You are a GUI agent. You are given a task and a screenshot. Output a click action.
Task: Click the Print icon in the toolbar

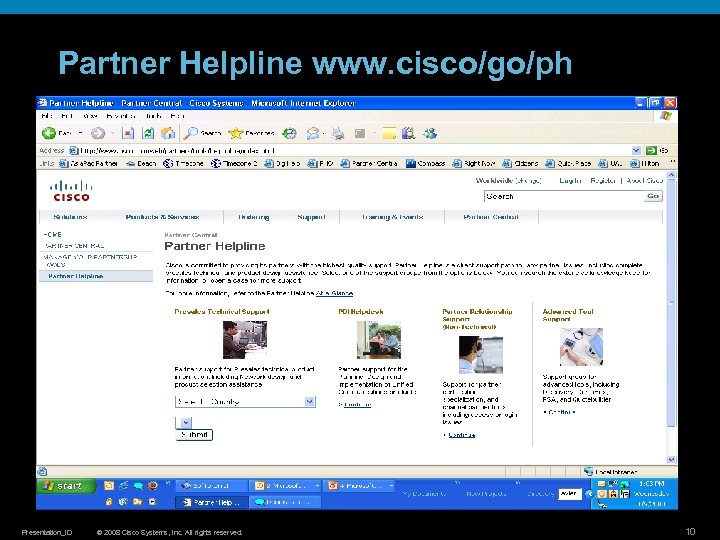[338, 133]
